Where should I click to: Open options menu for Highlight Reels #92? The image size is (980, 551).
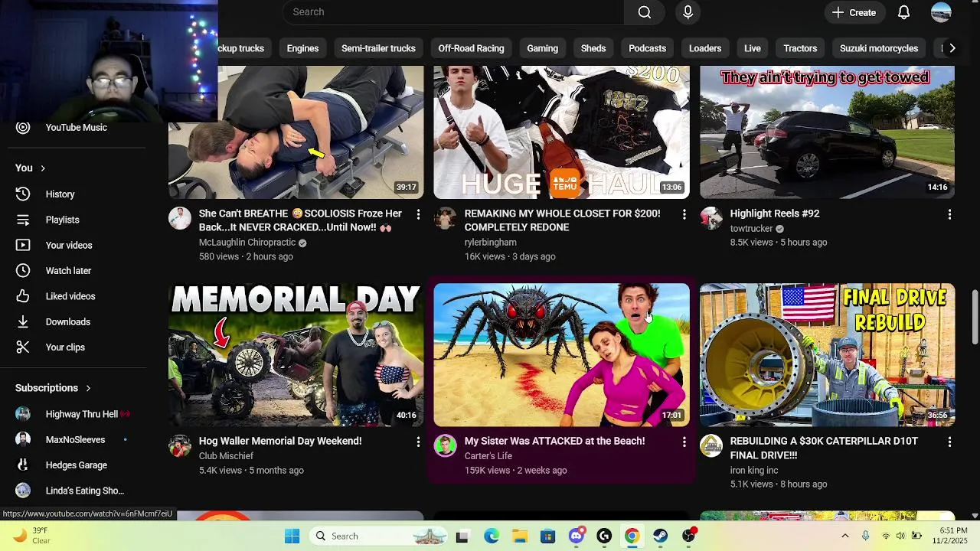[949, 215]
